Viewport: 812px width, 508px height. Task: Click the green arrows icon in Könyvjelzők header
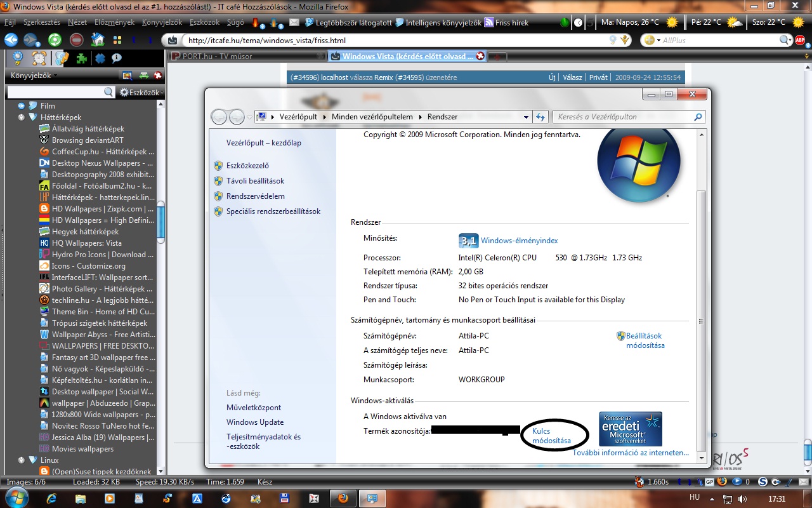click(144, 76)
